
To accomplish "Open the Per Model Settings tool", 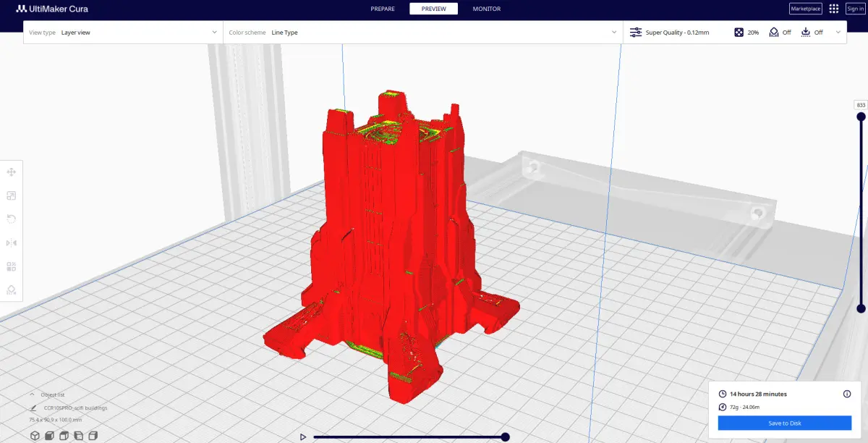I will 12,266.
